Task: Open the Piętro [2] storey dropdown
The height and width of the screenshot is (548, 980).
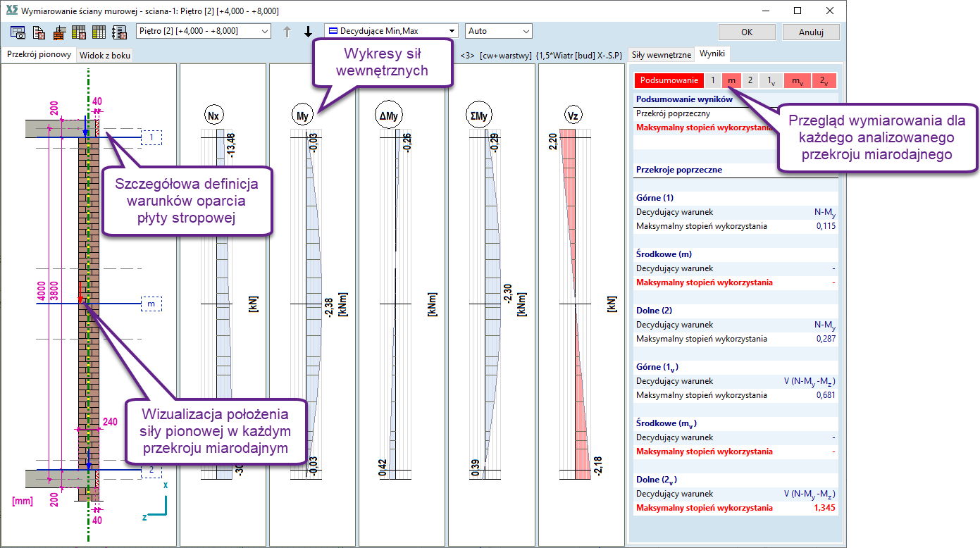Action: tap(203, 31)
